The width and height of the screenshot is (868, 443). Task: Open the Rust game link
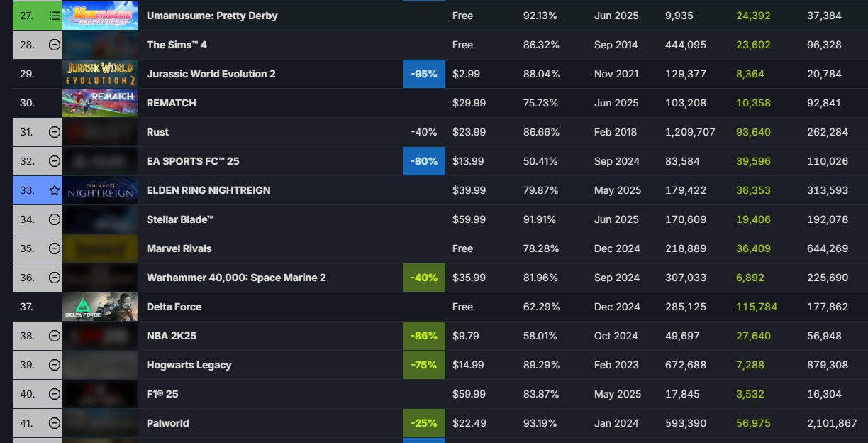[x=157, y=132]
